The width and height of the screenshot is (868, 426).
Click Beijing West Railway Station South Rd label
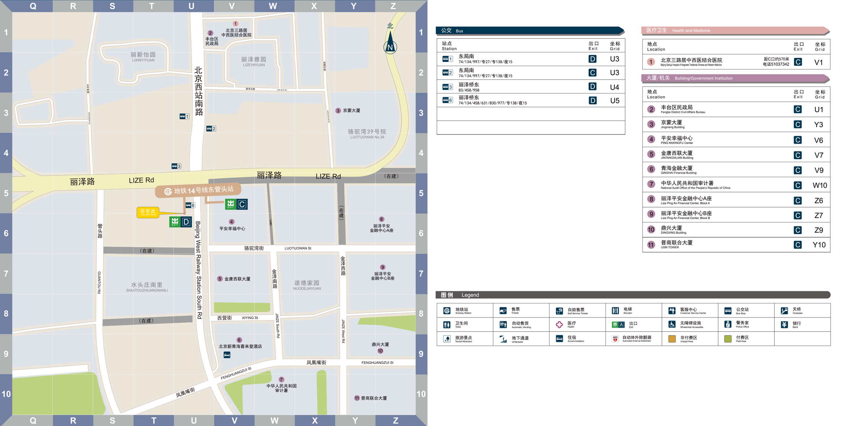tap(199, 270)
